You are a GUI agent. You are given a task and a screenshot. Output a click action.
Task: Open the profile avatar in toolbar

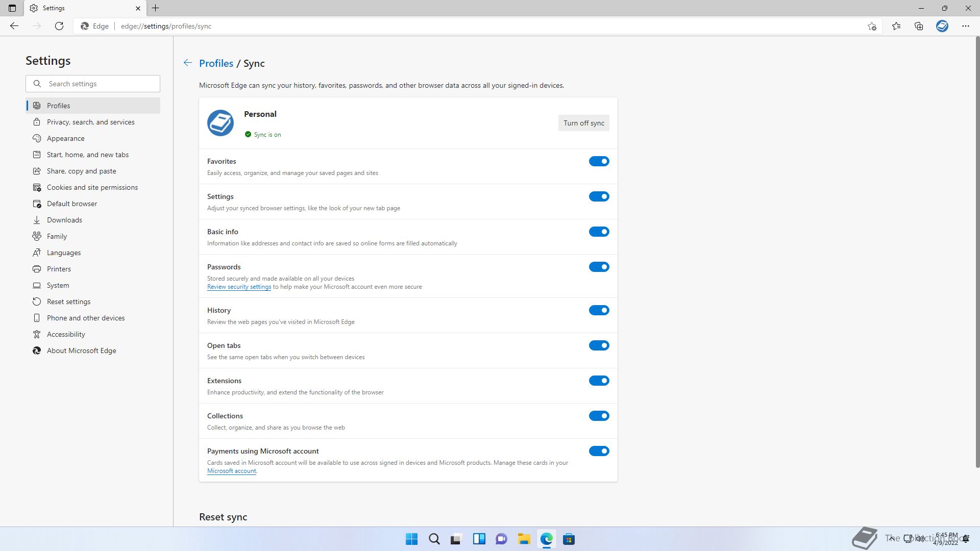click(942, 26)
